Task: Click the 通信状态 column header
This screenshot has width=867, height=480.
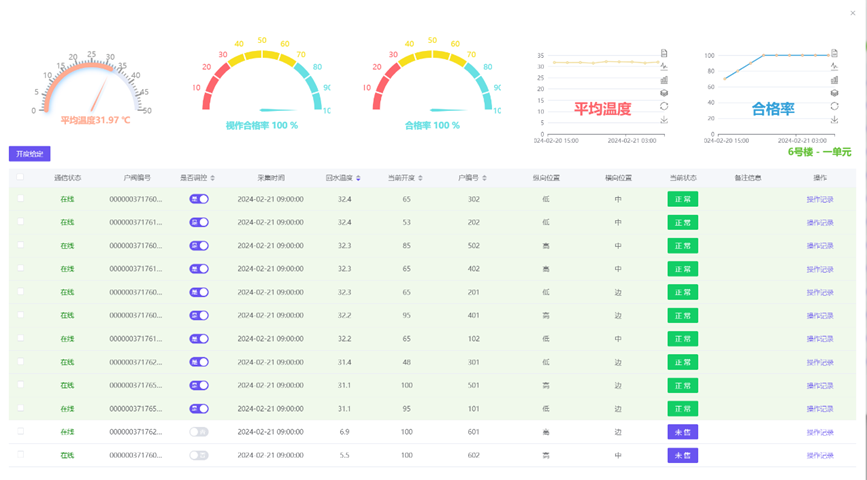Action: click(67, 178)
